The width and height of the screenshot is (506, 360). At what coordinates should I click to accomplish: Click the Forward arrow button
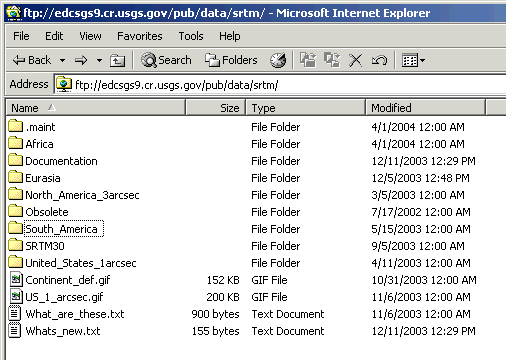(x=81, y=60)
